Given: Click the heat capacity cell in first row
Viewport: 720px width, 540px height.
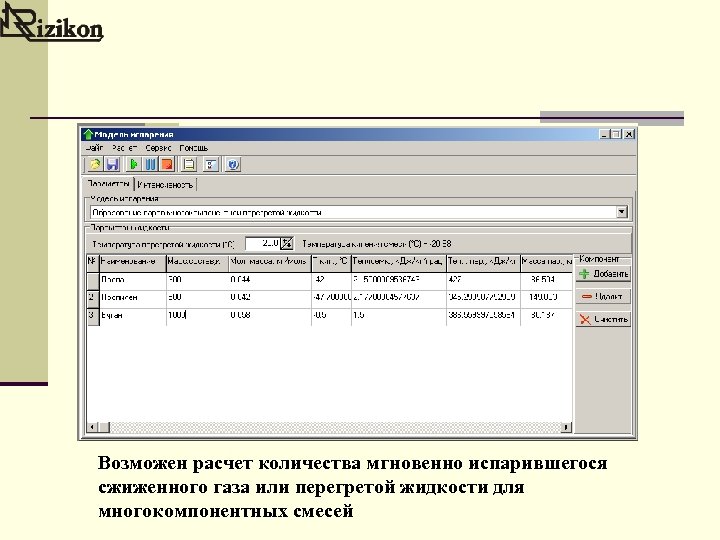Looking at the screenshot, I should (399, 281).
